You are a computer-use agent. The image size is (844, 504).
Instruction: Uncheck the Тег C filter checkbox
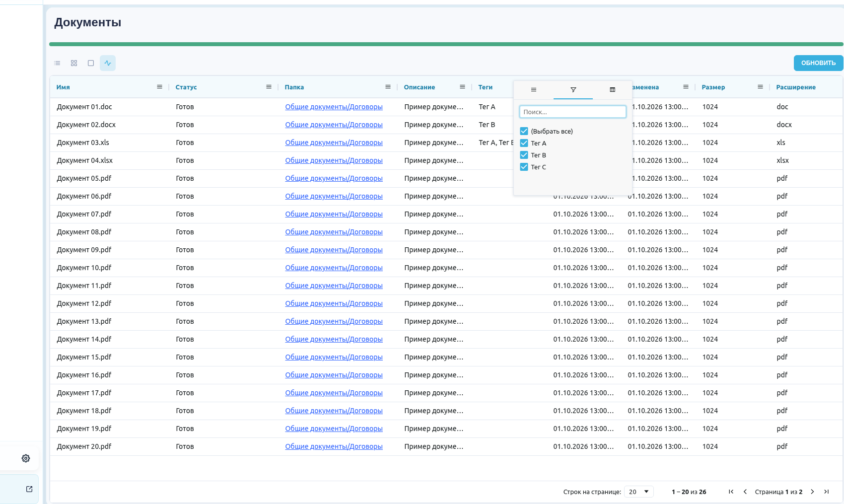tap(524, 167)
